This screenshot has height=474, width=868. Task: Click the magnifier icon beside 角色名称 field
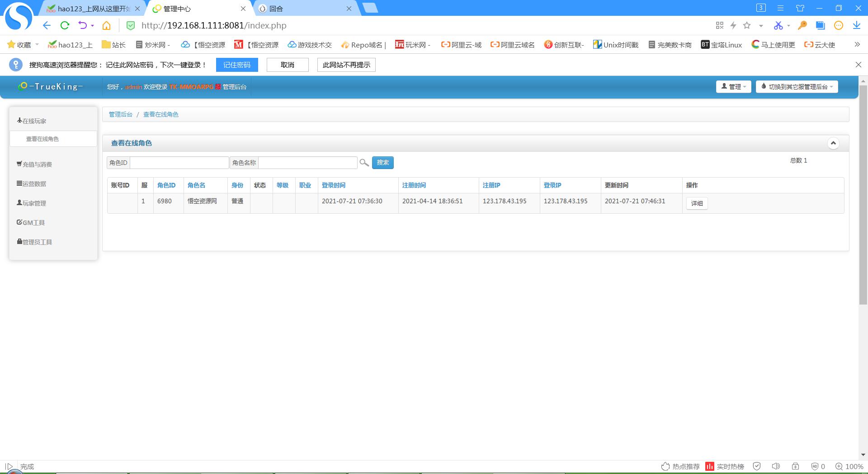click(364, 163)
